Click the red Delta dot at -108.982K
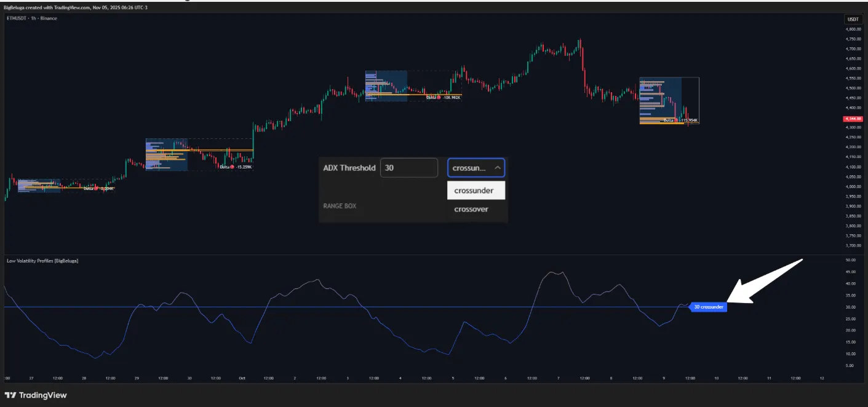The image size is (868, 407). point(439,97)
